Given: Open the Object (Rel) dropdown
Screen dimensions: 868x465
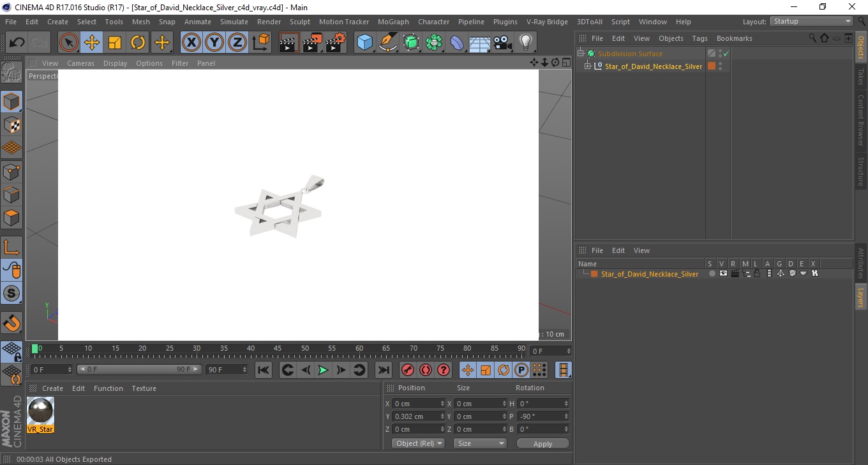Looking at the screenshot, I should coord(419,443).
